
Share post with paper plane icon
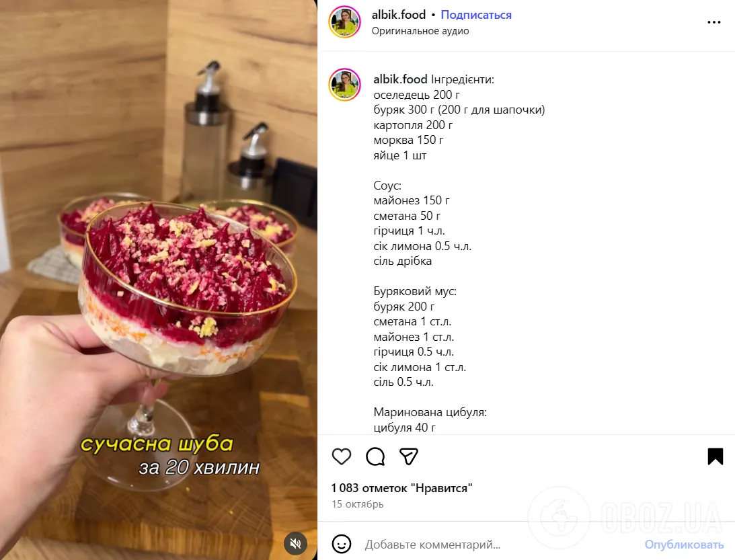click(x=409, y=456)
